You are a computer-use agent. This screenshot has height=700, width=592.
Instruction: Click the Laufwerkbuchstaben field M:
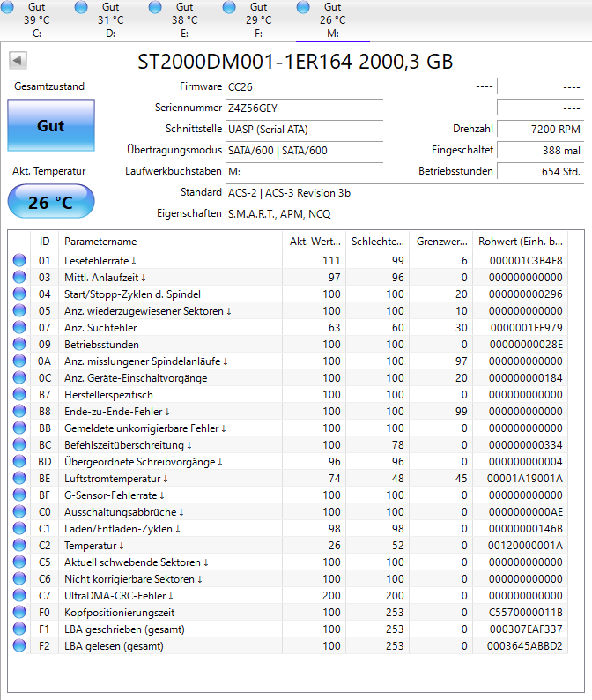(x=304, y=171)
